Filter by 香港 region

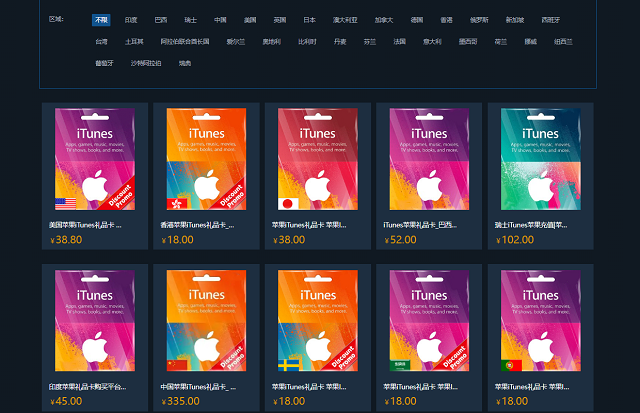tap(447, 20)
